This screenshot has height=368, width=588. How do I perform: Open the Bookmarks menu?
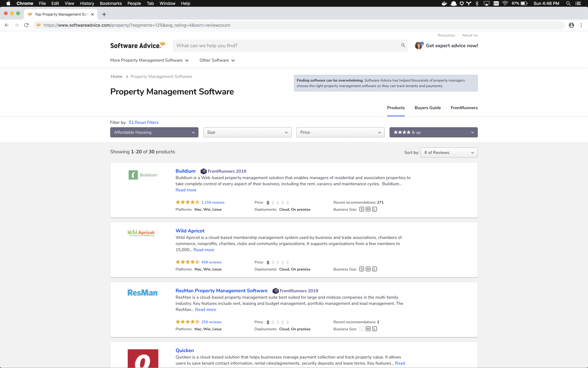[111, 3]
